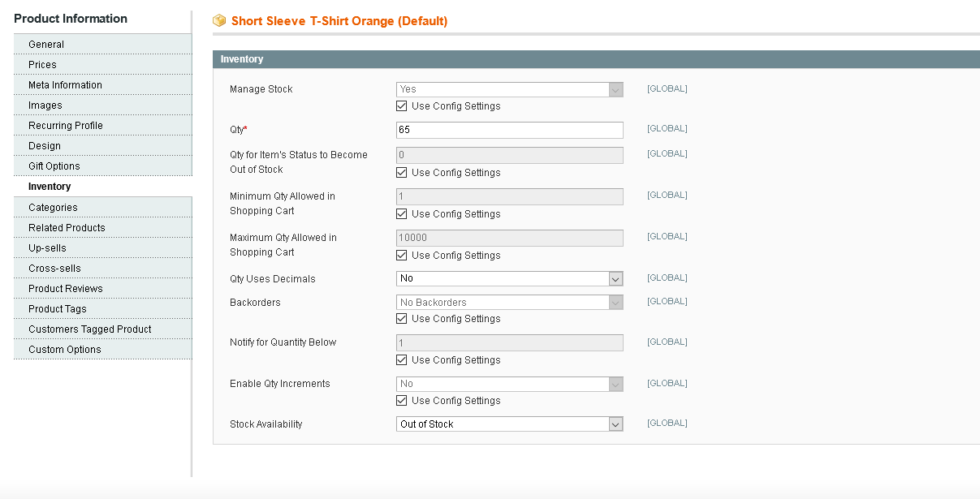Viewport: 980px width, 499px height.
Task: Switch to the Product Reviews tab
Action: tap(66, 289)
